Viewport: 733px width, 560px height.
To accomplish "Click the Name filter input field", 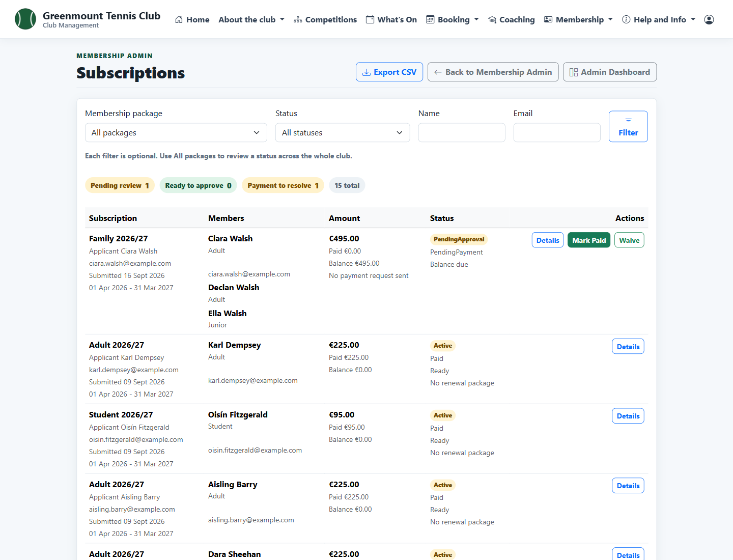I will [x=462, y=133].
